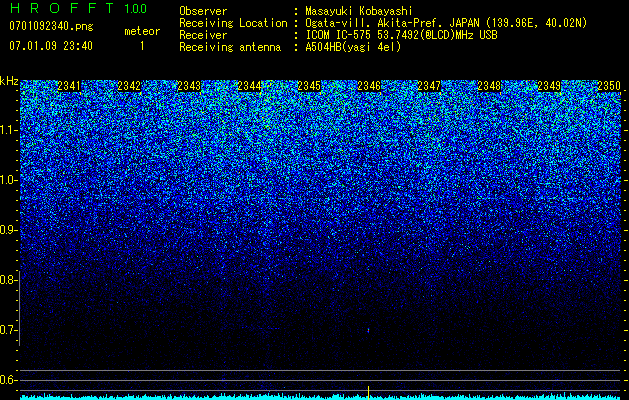The width and height of the screenshot is (629, 400).
Task: Click the kHz axis unit label
Action: [9, 81]
